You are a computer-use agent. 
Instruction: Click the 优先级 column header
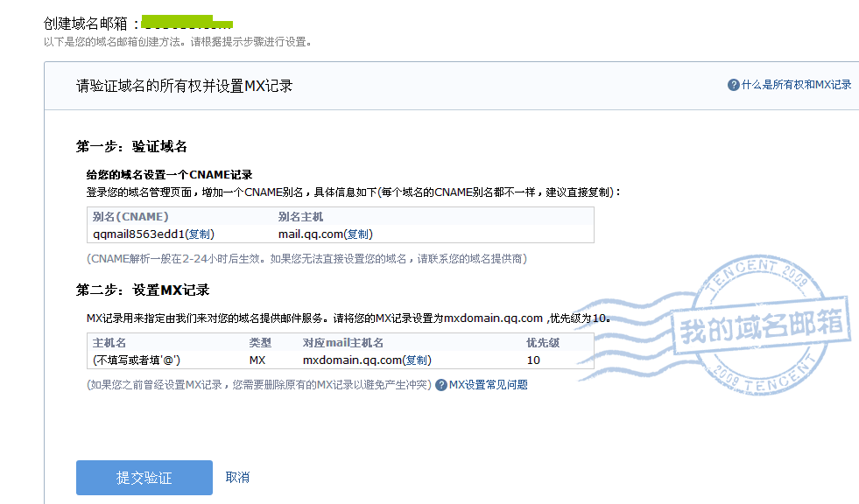pos(543,343)
